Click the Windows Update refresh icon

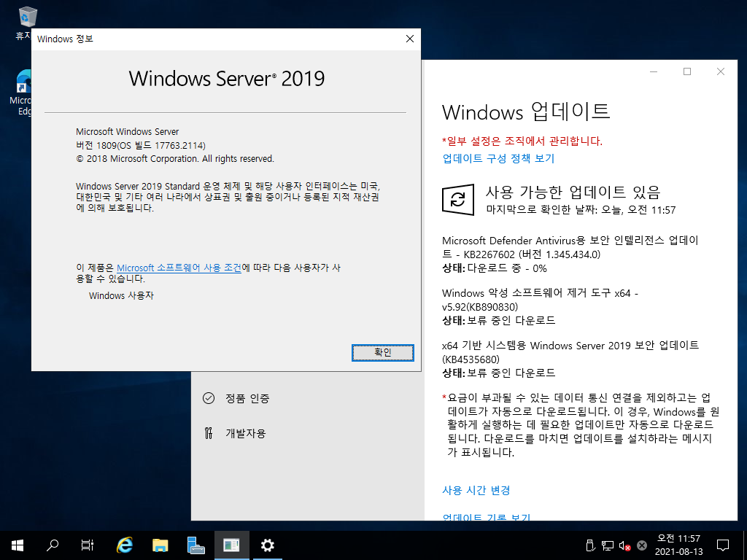[458, 200]
